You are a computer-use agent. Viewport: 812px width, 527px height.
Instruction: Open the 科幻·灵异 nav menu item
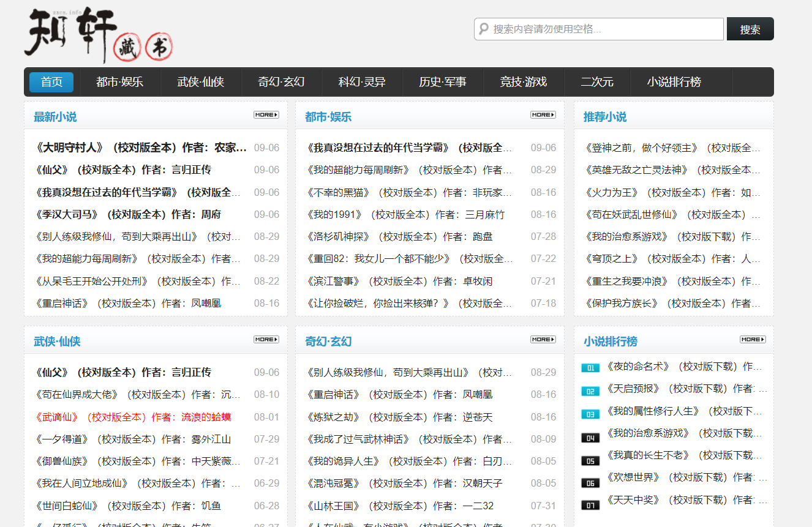point(363,82)
